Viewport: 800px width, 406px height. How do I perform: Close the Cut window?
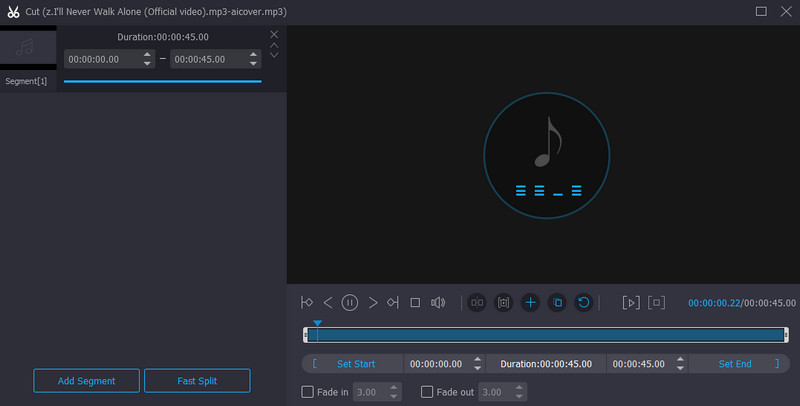click(786, 11)
